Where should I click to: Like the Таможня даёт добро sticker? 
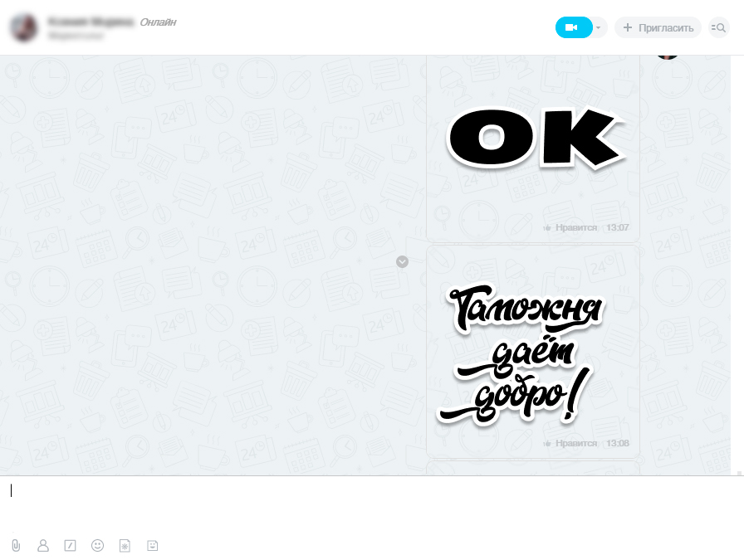[x=570, y=443]
